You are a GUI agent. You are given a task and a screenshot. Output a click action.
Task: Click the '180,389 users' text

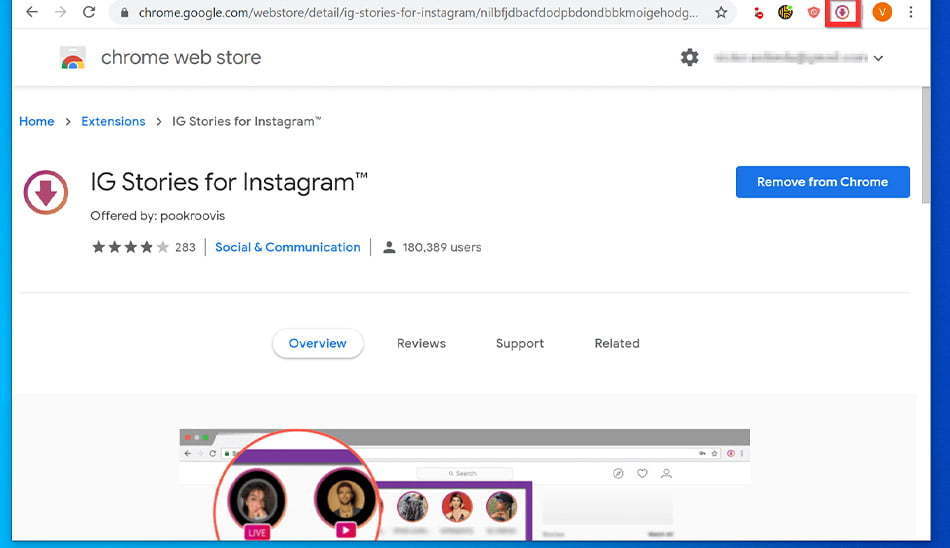442,247
